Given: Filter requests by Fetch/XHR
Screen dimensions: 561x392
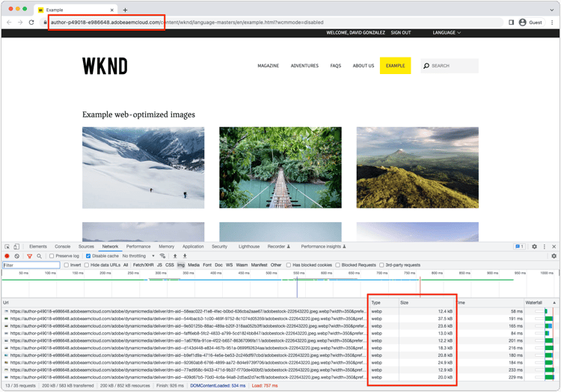Looking at the screenshot, I should (x=143, y=265).
